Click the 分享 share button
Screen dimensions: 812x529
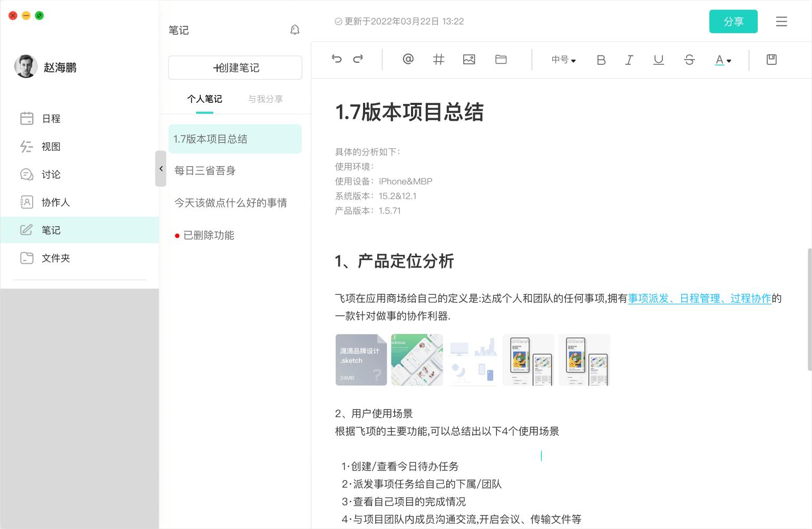[x=733, y=21]
